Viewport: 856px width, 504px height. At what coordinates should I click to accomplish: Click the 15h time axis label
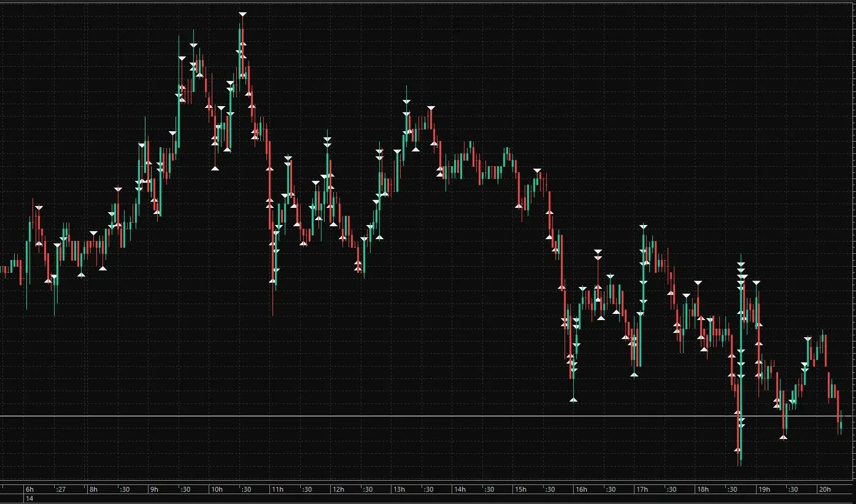pyautogui.click(x=520, y=489)
